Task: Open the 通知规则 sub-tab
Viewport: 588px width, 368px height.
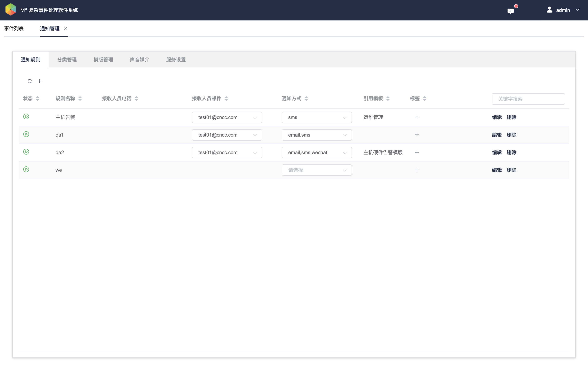Action: [31, 60]
